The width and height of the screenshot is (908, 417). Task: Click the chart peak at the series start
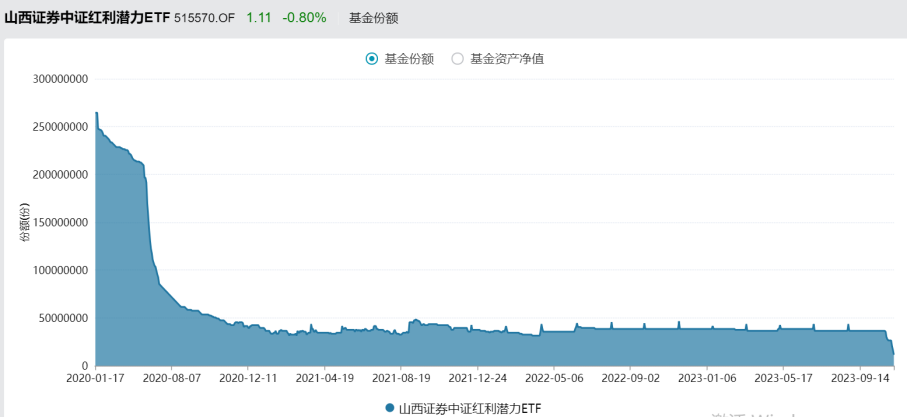pyautogui.click(x=96, y=113)
